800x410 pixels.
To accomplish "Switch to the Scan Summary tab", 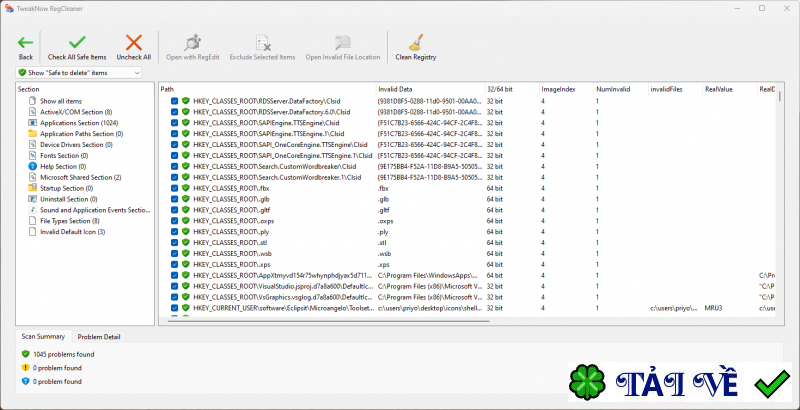I will 43,337.
